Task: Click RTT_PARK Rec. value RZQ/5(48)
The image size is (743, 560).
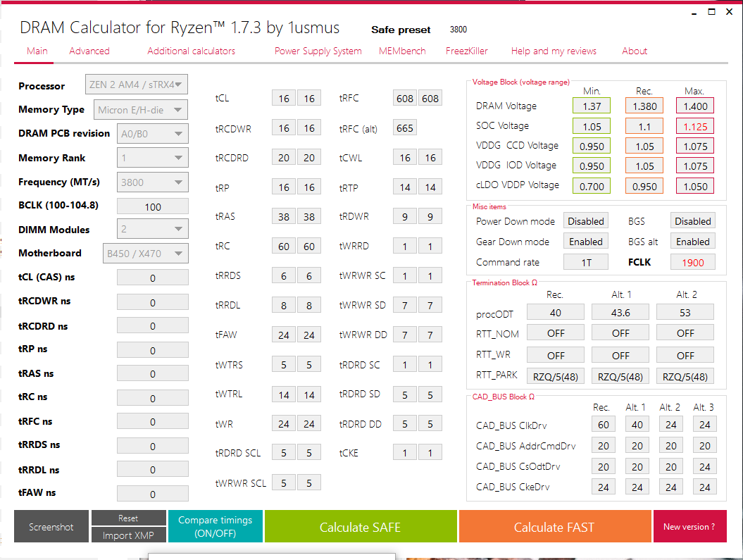Action: point(556,376)
